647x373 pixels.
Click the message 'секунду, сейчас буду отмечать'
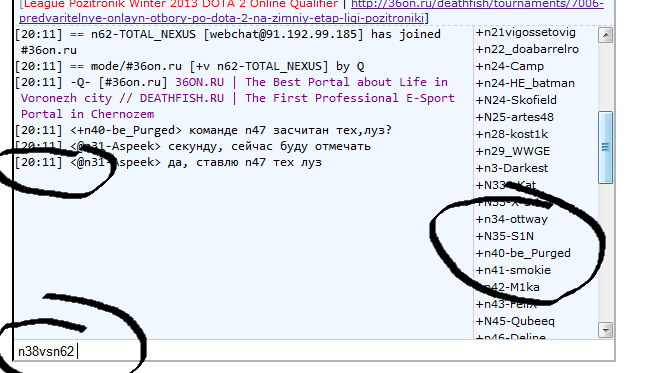tap(269, 146)
